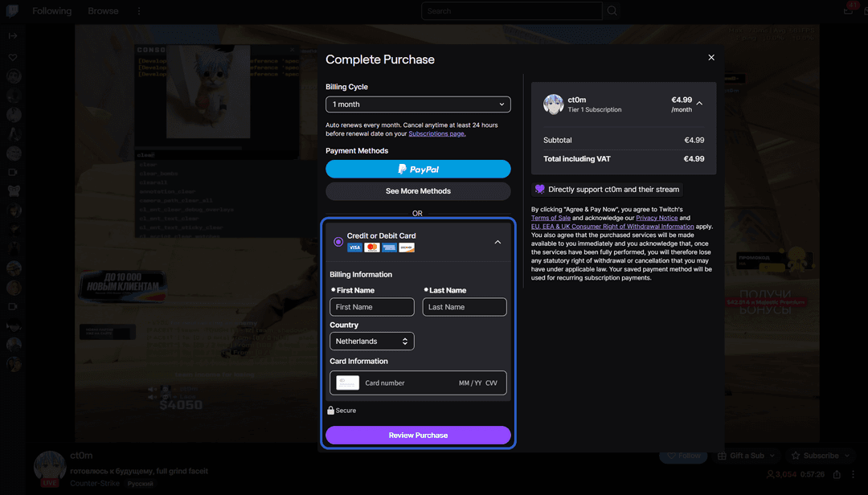Click the Русский language tag

point(140,484)
